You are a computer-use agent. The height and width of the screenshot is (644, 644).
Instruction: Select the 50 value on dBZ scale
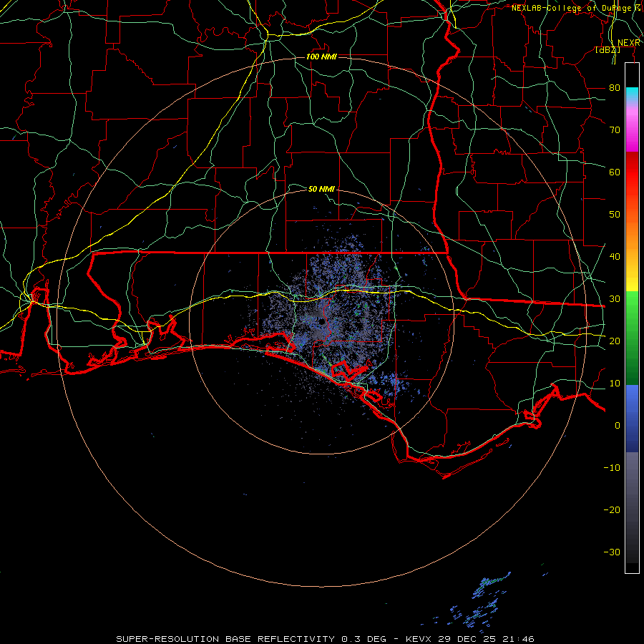pos(615,215)
